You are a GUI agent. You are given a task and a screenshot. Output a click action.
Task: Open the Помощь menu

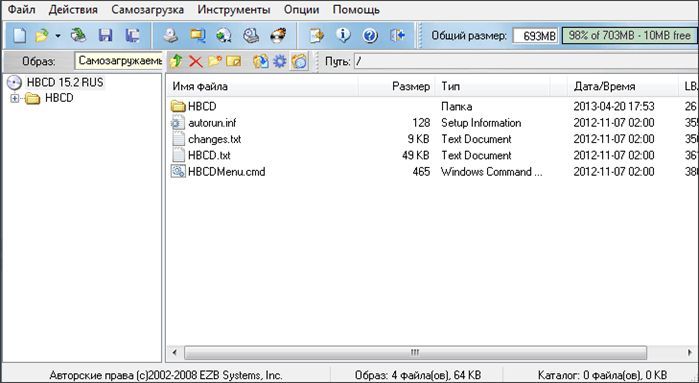[356, 9]
